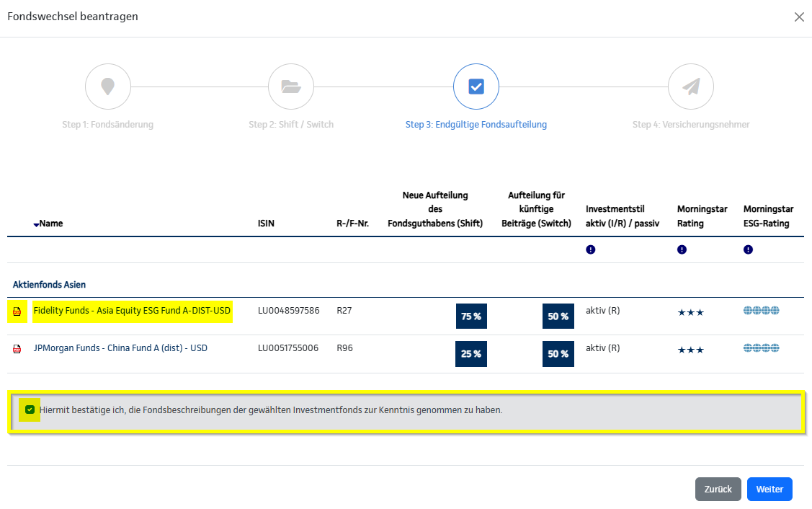Click Zurück button to go back

click(x=718, y=489)
